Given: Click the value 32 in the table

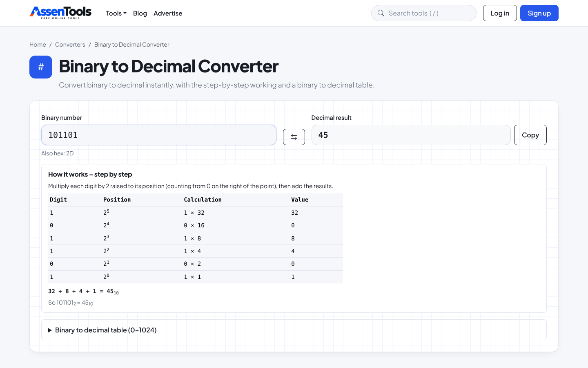Looking at the screenshot, I should click(295, 213).
